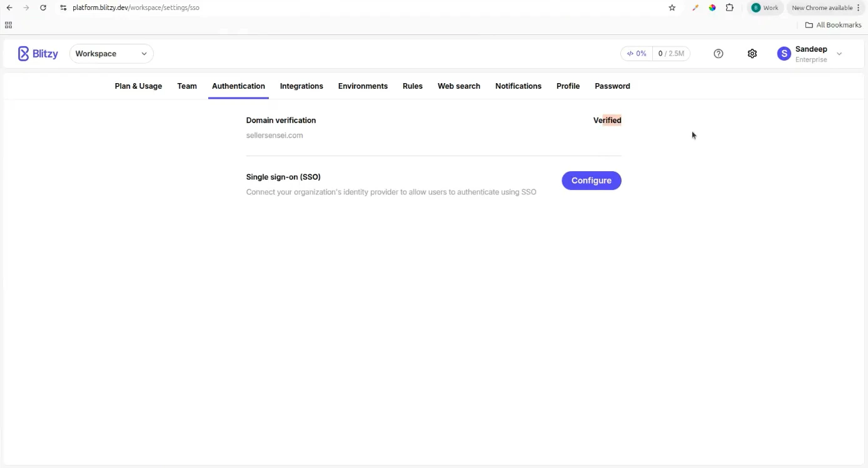Open the apps grid icon in bookmarks bar

tap(8, 25)
